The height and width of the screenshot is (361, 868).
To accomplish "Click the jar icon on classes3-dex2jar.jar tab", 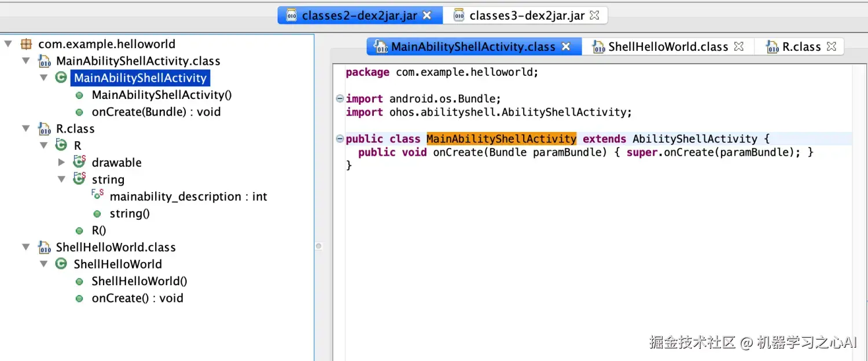I will tap(459, 16).
